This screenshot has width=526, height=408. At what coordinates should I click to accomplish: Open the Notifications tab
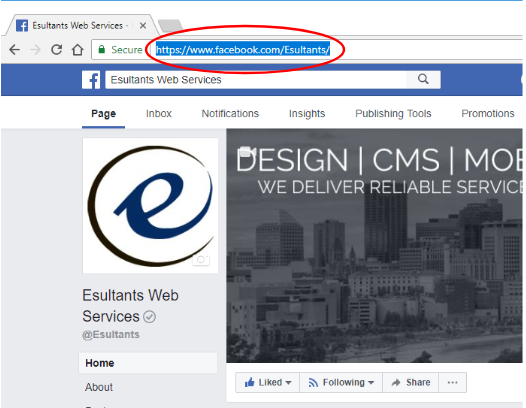[x=230, y=114]
